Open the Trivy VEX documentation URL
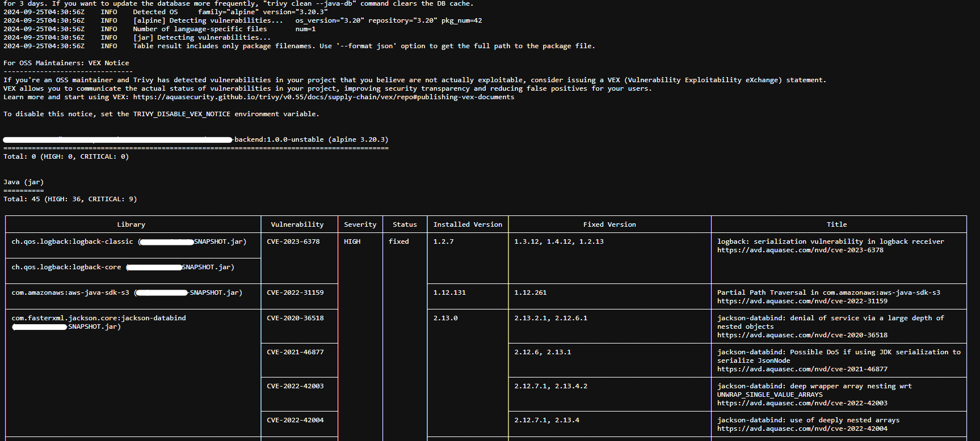 pyautogui.click(x=323, y=97)
